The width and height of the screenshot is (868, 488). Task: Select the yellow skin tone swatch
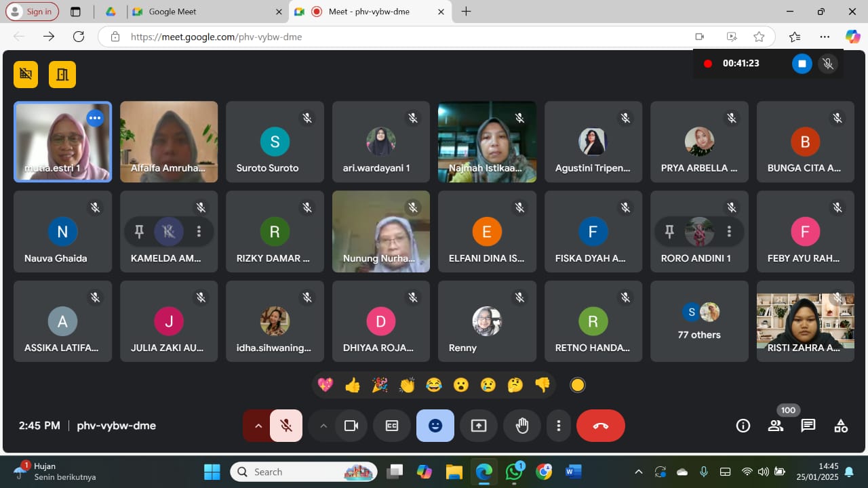tap(577, 385)
